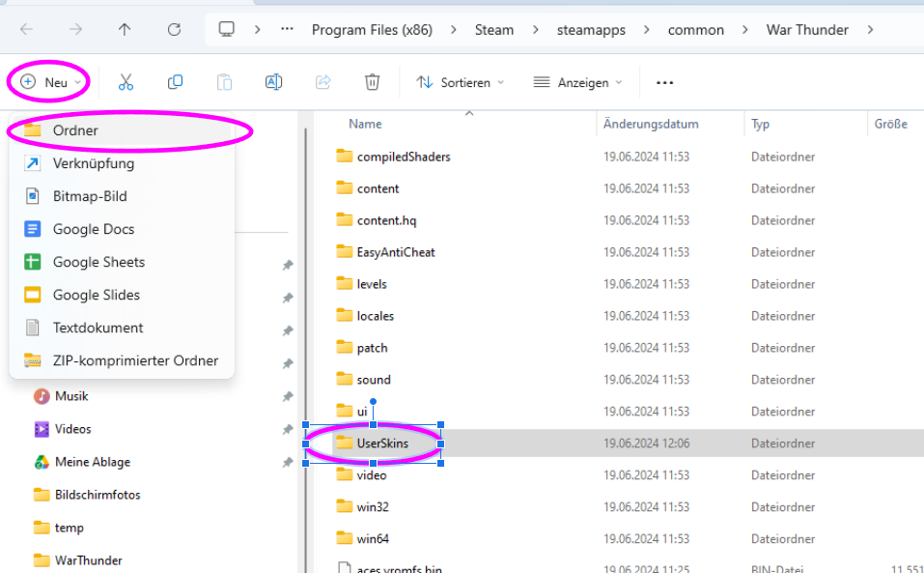Navigate to Steam breadcrumb
Viewport: 924px width, 573px height.
pyautogui.click(x=493, y=30)
